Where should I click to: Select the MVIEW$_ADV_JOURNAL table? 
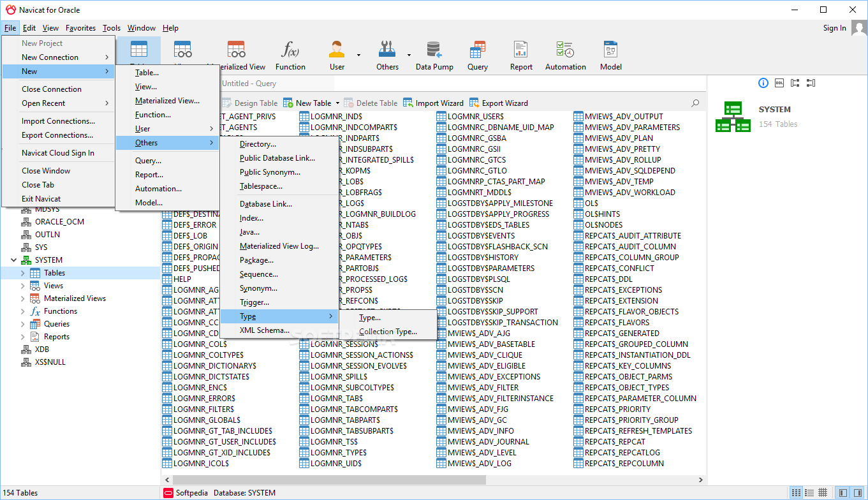[483, 442]
